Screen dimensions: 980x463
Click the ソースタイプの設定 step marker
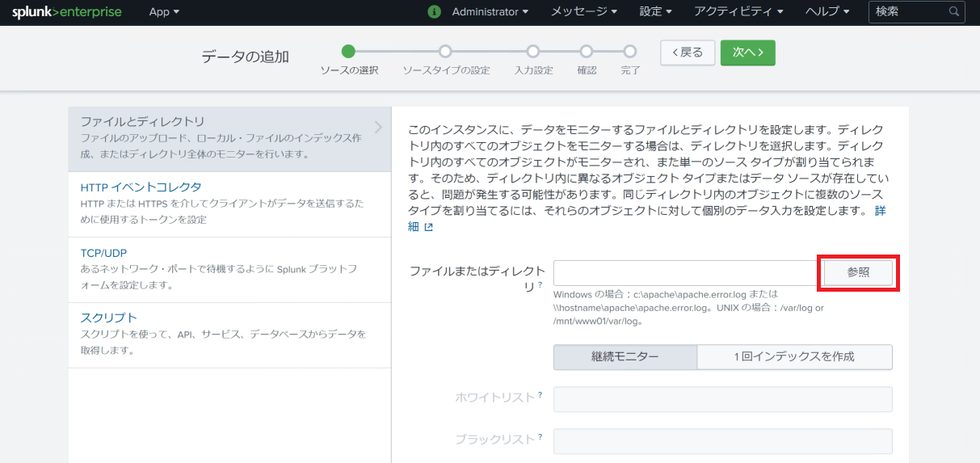click(446, 52)
